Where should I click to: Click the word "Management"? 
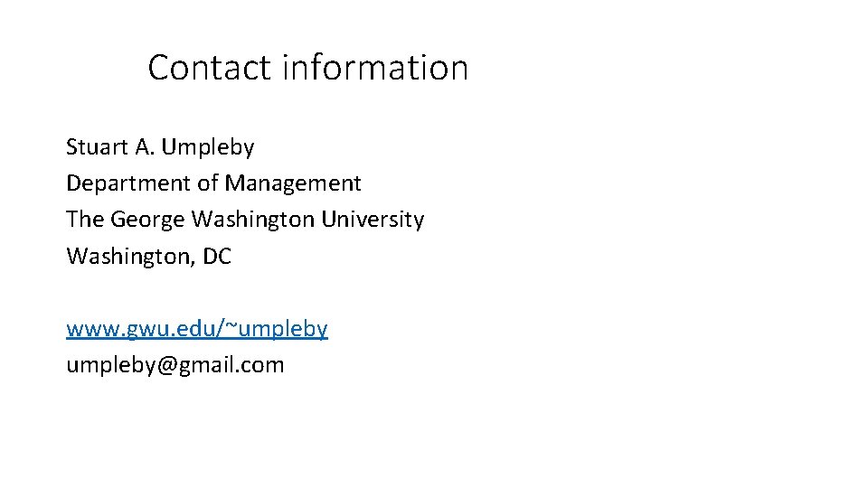pyautogui.click(x=293, y=183)
